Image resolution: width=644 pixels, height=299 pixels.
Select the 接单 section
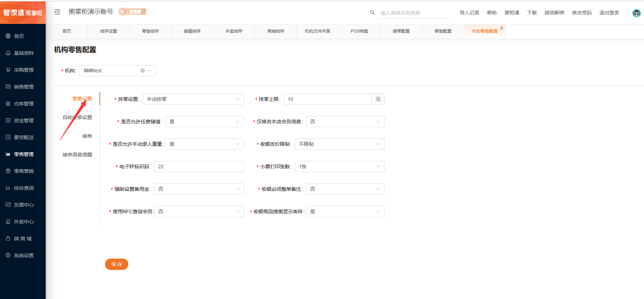(87, 136)
